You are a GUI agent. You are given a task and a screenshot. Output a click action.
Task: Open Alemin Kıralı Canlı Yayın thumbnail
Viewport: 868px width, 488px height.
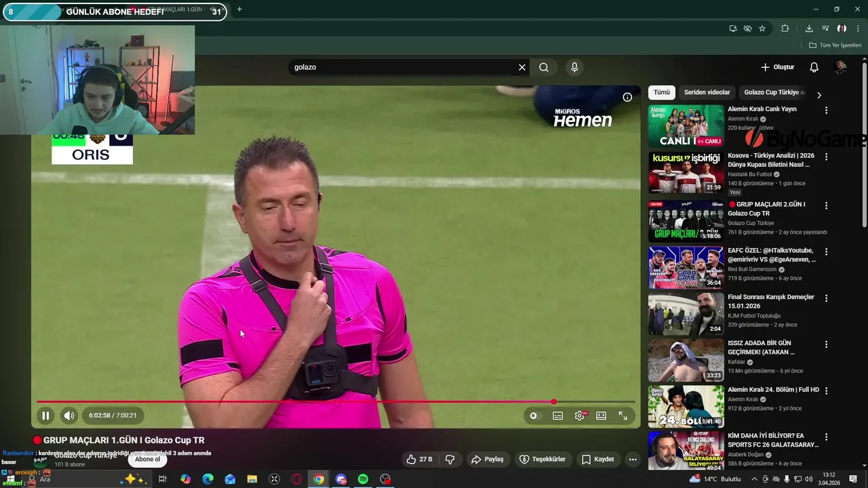[x=686, y=125]
